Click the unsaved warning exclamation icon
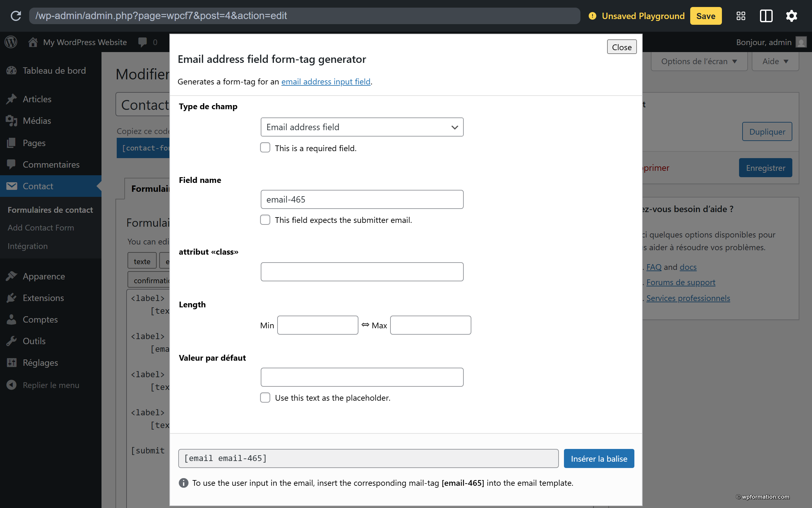 [x=592, y=16]
